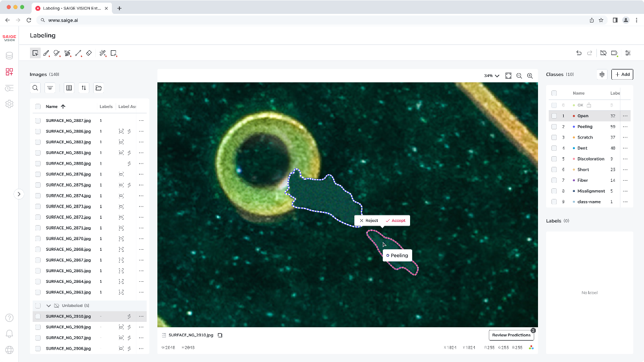Open labeling settings sliders icon
The image size is (644, 362).
pyautogui.click(x=628, y=53)
